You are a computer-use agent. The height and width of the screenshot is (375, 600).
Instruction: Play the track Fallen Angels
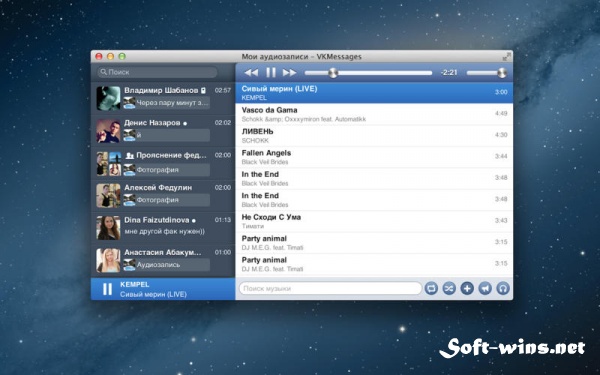[374, 157]
